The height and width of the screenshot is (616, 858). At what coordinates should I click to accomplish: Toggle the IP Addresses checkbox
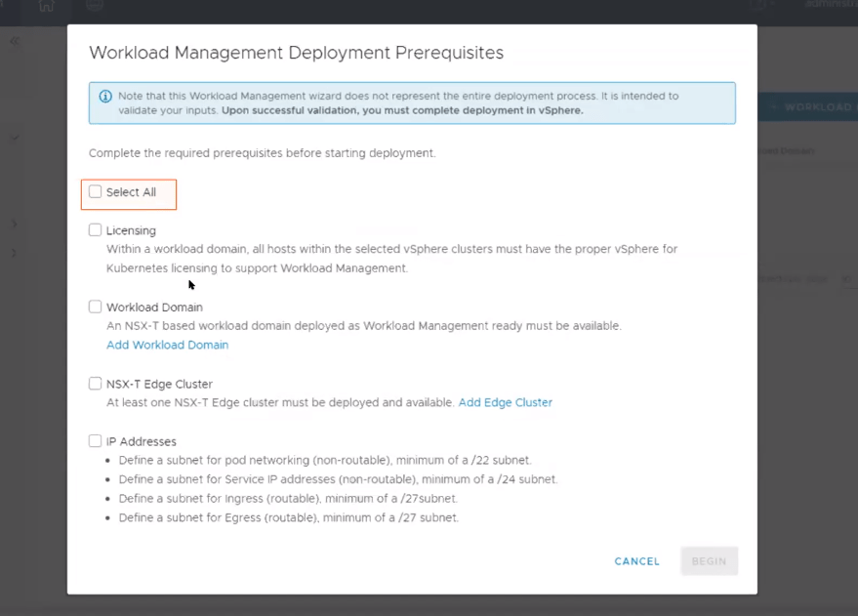pyautogui.click(x=96, y=441)
